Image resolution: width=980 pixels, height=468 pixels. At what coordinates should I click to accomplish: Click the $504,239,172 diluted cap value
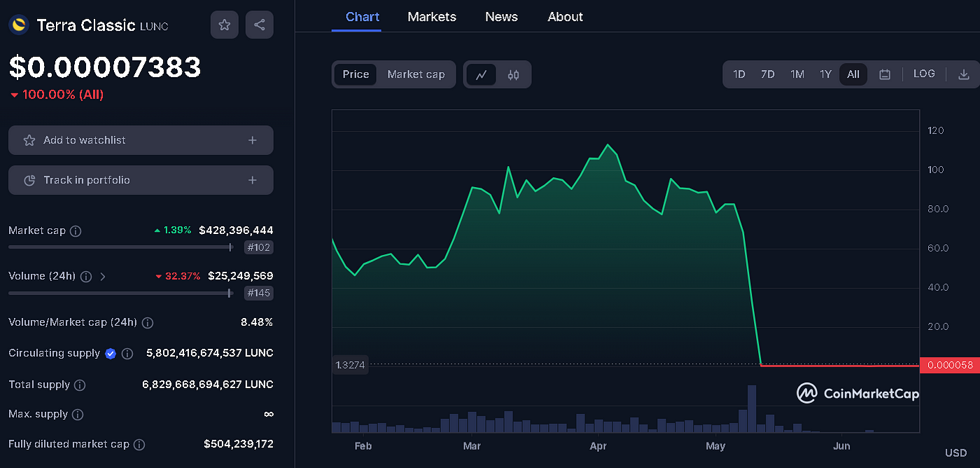tap(239, 445)
